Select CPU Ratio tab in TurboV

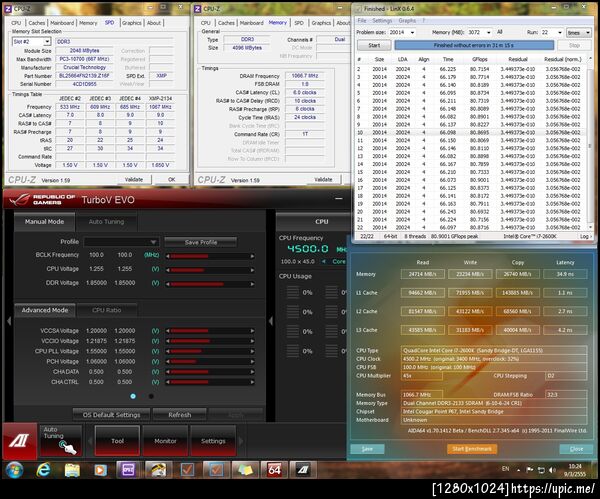click(106, 310)
